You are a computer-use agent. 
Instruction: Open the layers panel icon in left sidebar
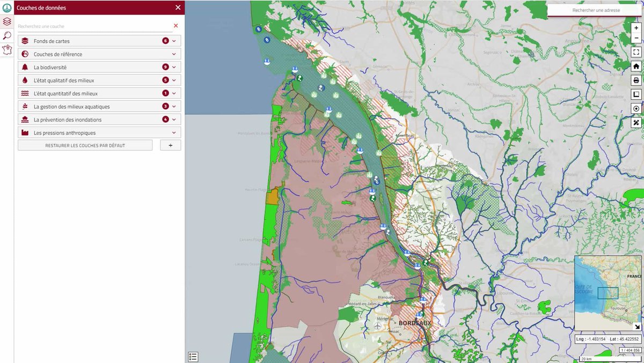(7, 21)
